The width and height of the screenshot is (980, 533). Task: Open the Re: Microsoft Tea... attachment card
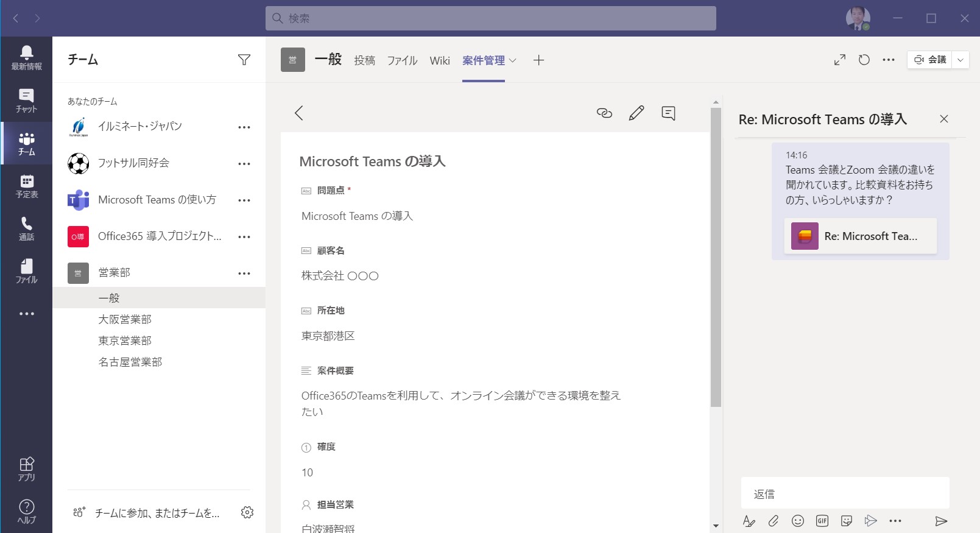pos(861,236)
